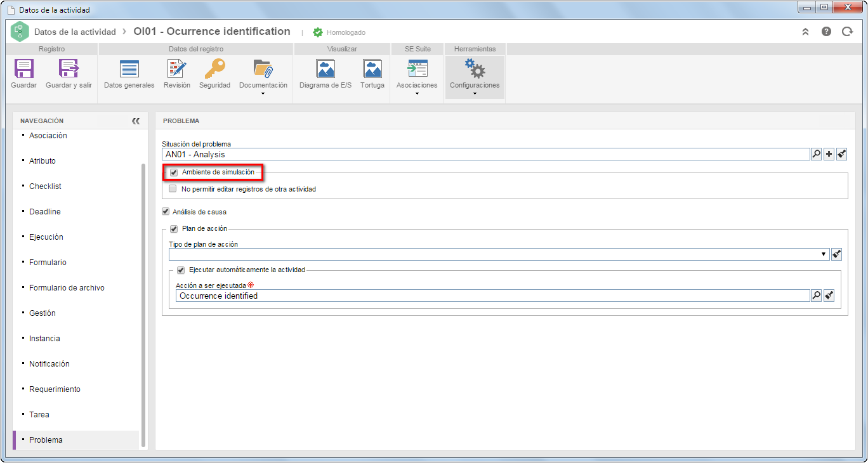Click the Acción a ser ejecutada field
The image size is (868, 463).
(492, 296)
